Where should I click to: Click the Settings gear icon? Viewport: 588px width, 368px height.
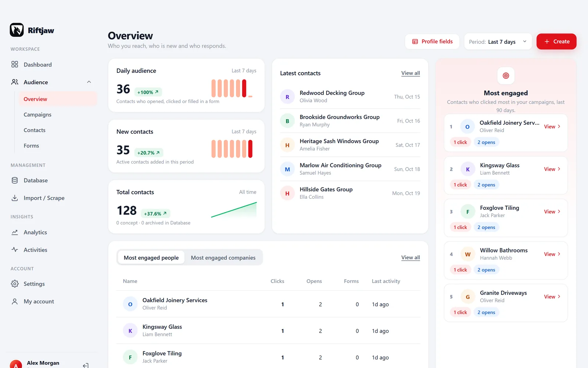15,284
